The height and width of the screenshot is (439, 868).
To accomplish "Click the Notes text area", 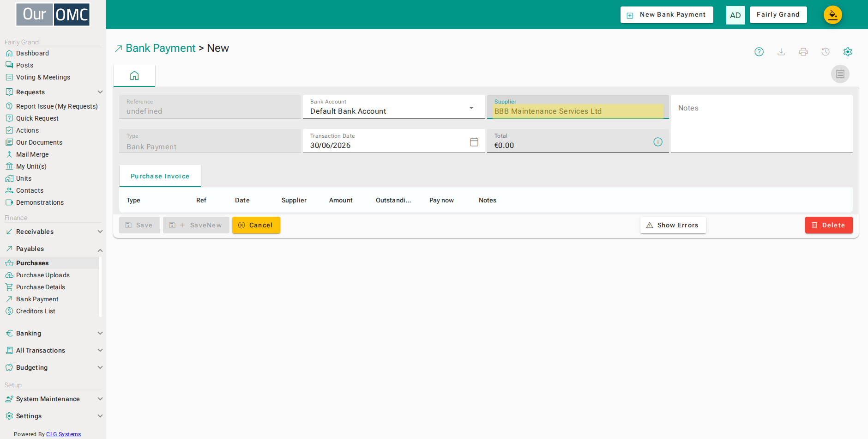I will [x=762, y=124].
